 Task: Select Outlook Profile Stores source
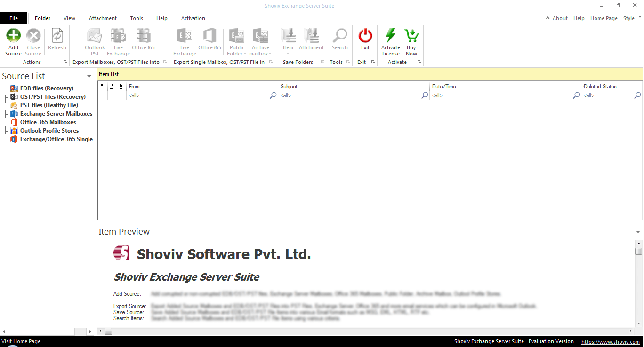tap(49, 131)
